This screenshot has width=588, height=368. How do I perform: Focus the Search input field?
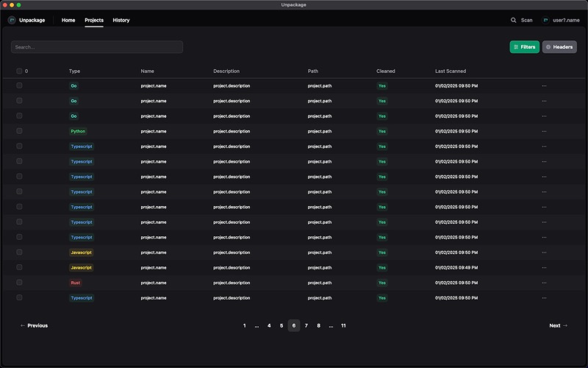[x=97, y=47]
